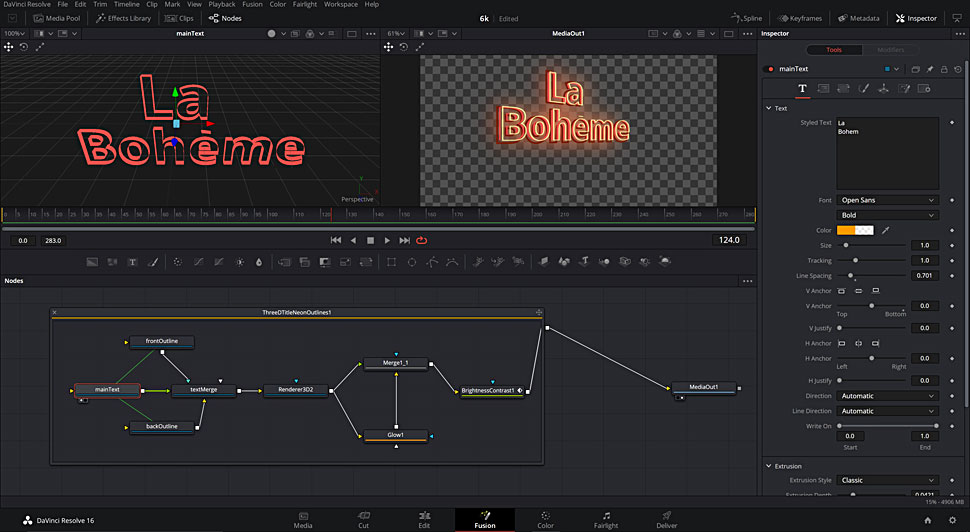Toggle the Keyframes panel
Screen dimensions: 970x532
click(x=799, y=18)
